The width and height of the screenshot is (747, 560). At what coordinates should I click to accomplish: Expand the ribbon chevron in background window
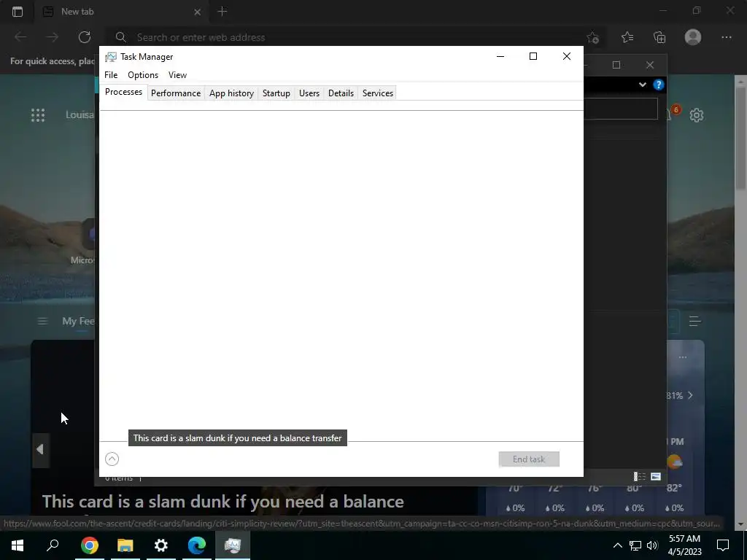(642, 85)
